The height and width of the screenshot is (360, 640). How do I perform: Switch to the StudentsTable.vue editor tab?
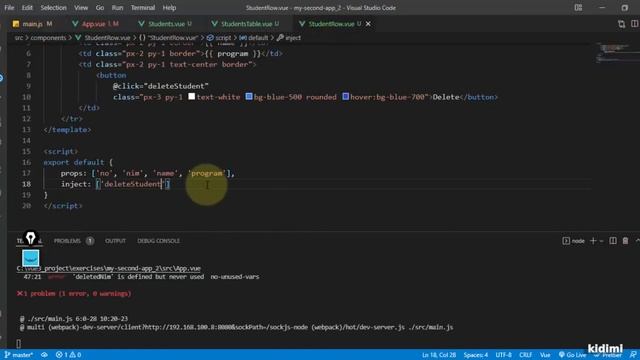pos(247,24)
